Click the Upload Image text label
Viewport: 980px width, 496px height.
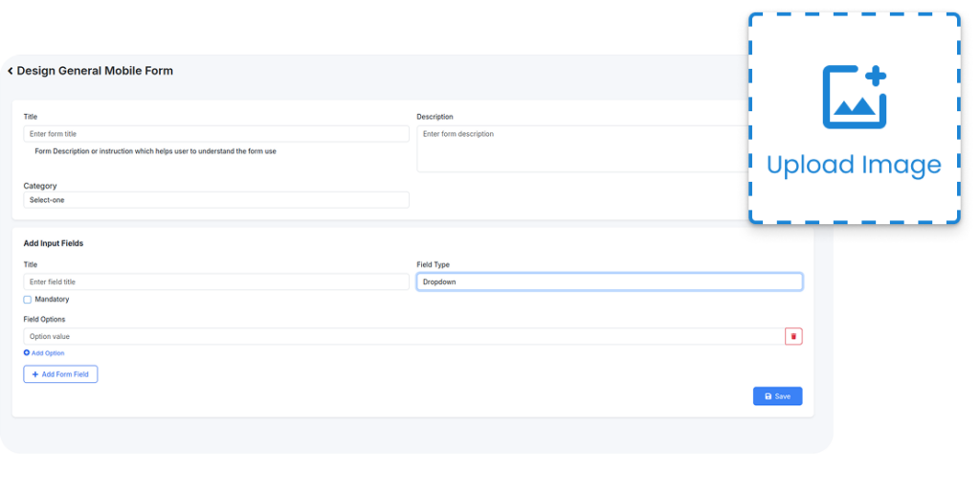coord(854,166)
